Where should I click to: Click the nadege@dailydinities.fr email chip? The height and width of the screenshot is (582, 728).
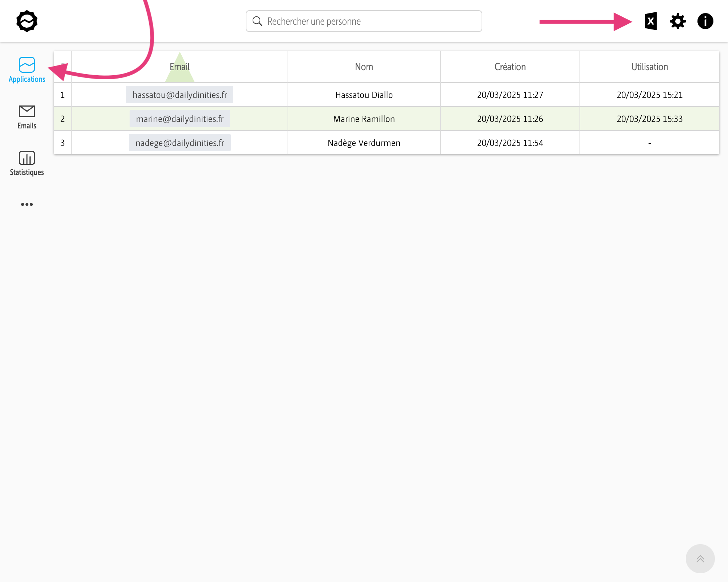click(x=179, y=143)
